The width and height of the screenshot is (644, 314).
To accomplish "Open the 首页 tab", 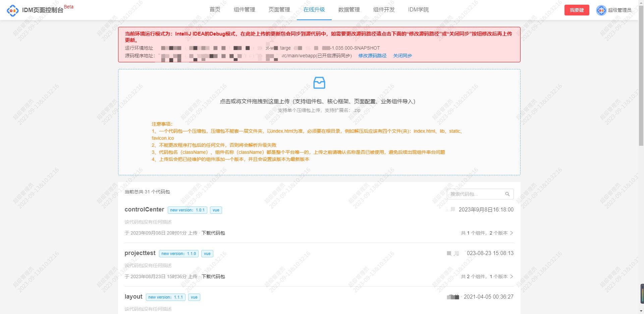I will coord(215,10).
